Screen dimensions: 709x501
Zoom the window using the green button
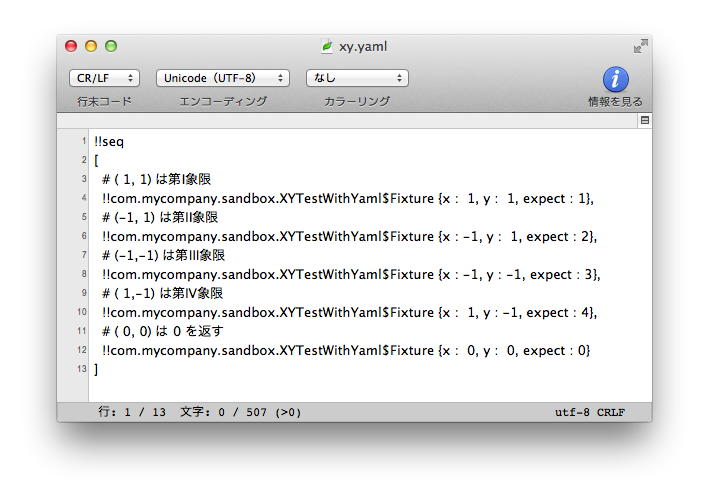click(111, 46)
